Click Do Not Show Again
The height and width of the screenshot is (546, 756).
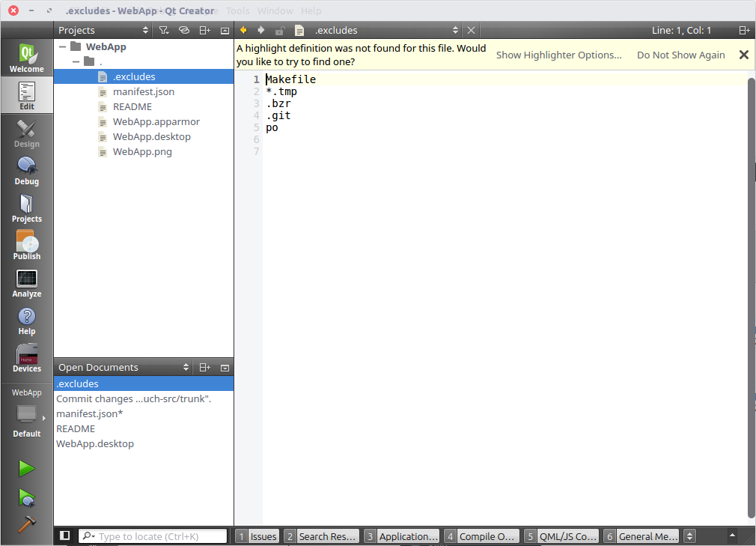(x=681, y=55)
